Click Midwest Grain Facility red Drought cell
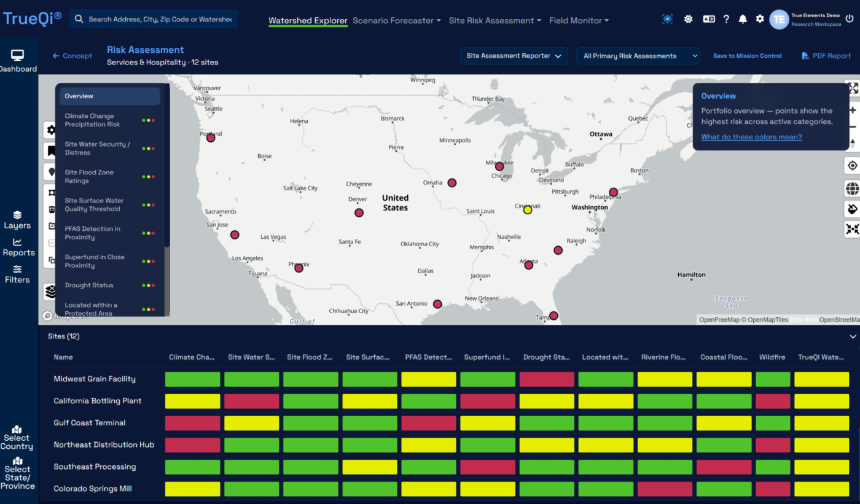The image size is (860, 504). pos(547,379)
